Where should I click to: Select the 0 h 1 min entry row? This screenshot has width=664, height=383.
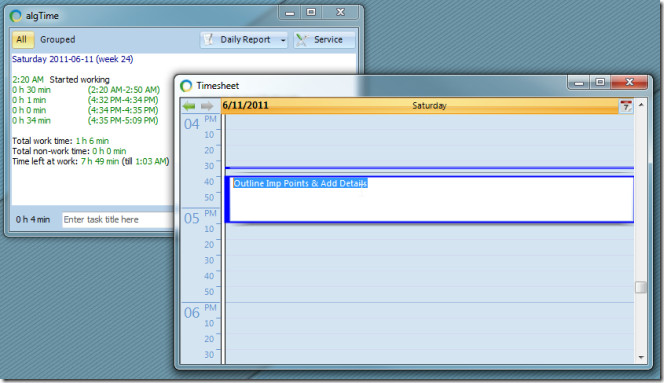pos(85,100)
